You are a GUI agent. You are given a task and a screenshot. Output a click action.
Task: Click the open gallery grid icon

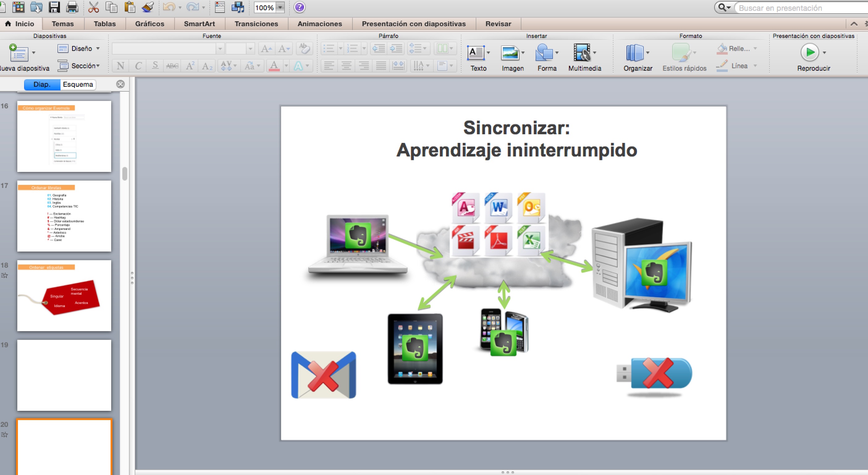click(x=18, y=7)
